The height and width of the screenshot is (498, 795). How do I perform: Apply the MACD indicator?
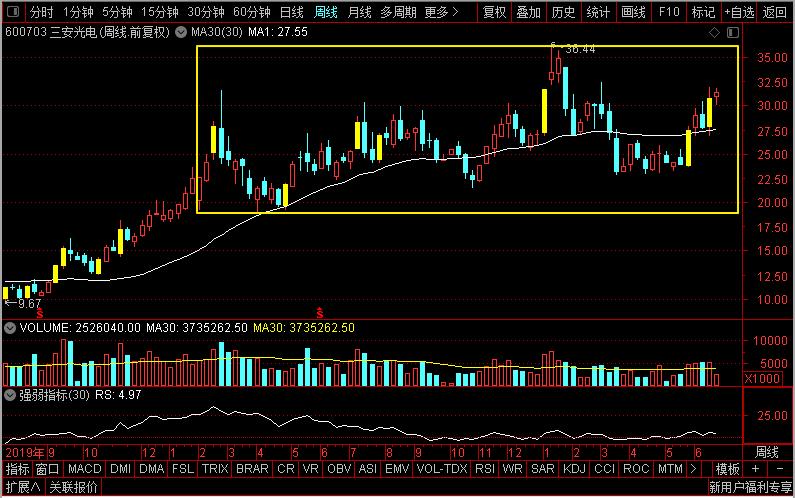click(85, 469)
